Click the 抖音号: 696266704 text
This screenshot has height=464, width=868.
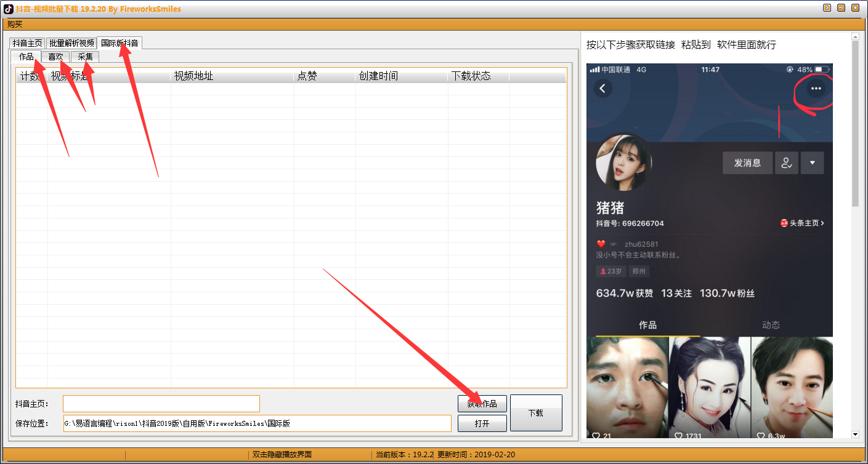630,223
